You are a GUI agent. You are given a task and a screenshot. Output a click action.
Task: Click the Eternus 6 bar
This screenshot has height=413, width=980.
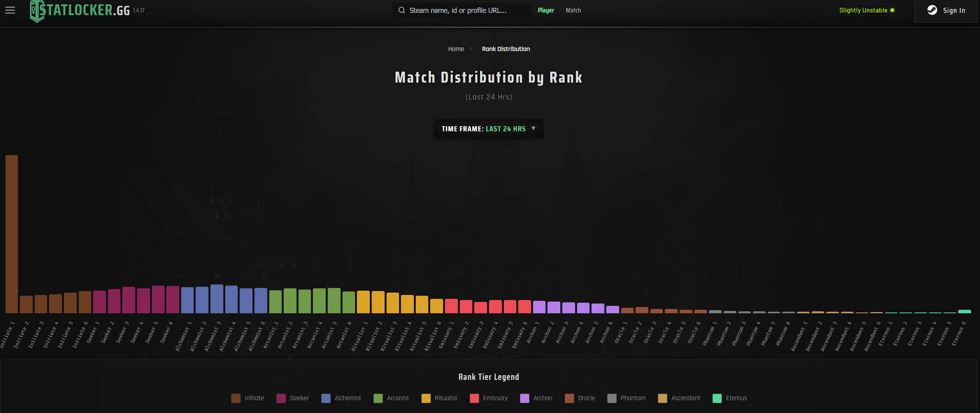tap(964, 311)
